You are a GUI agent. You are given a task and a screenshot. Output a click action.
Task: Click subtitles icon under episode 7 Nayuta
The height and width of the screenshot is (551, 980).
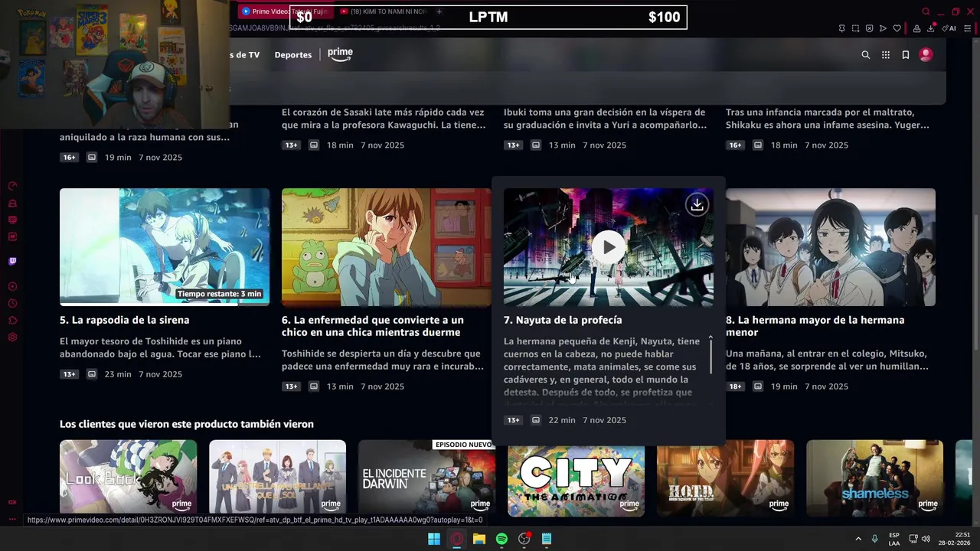pyautogui.click(x=536, y=420)
